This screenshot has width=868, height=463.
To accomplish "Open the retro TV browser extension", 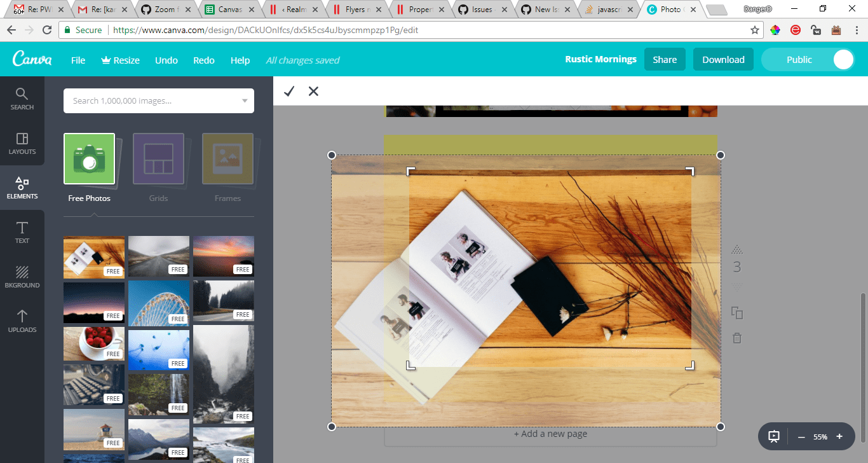I will (x=836, y=30).
